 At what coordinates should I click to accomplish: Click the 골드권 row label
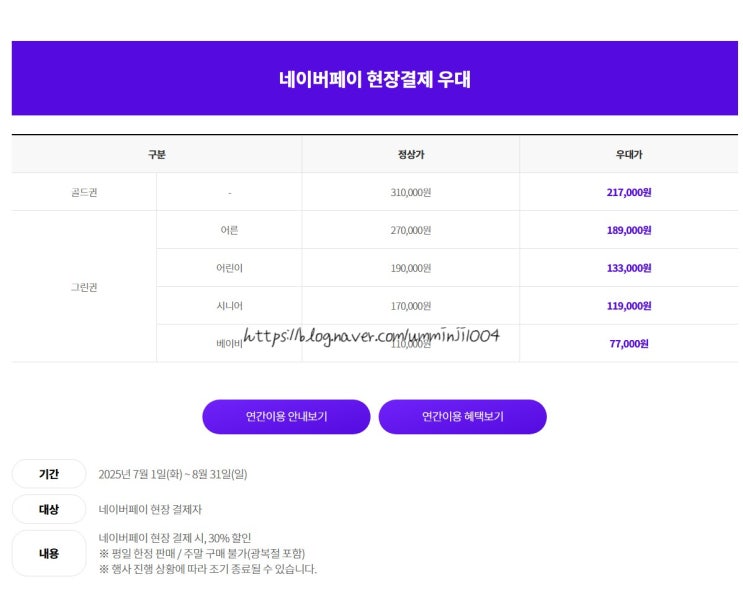[84, 192]
